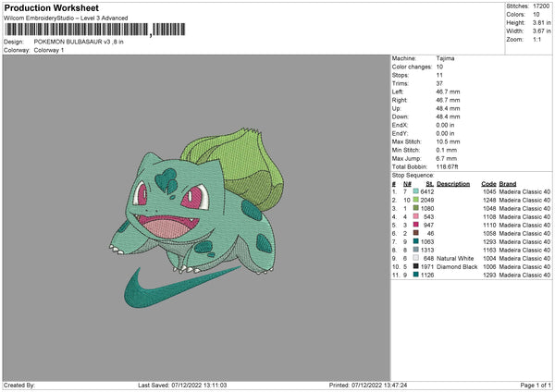Click the N# column header
The height and width of the screenshot is (392, 555).
[407, 184]
